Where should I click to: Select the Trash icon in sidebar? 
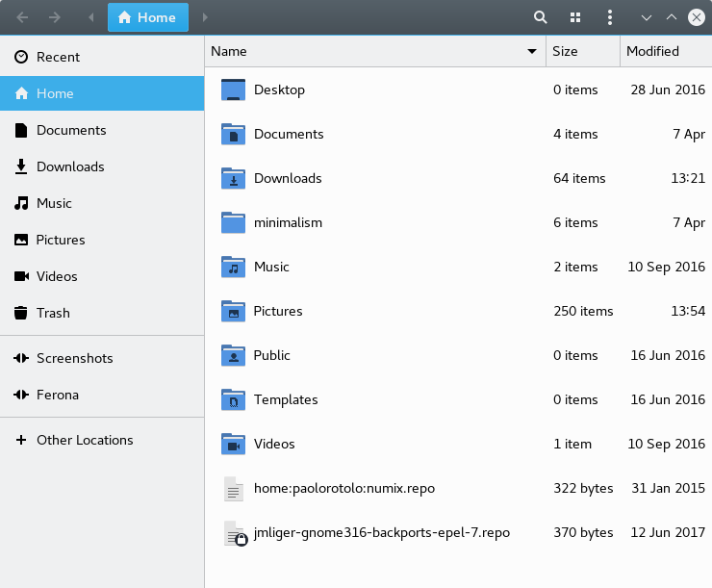click(21, 313)
